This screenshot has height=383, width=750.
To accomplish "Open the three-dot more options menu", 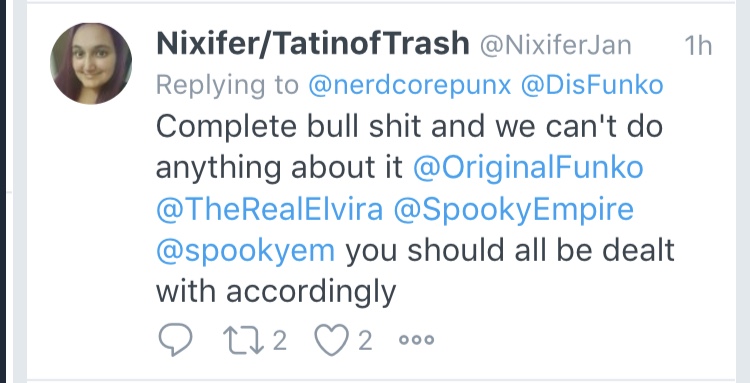I will point(417,339).
